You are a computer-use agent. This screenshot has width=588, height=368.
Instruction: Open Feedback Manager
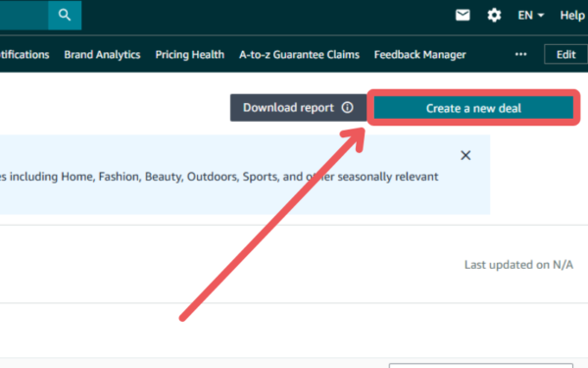[420, 55]
